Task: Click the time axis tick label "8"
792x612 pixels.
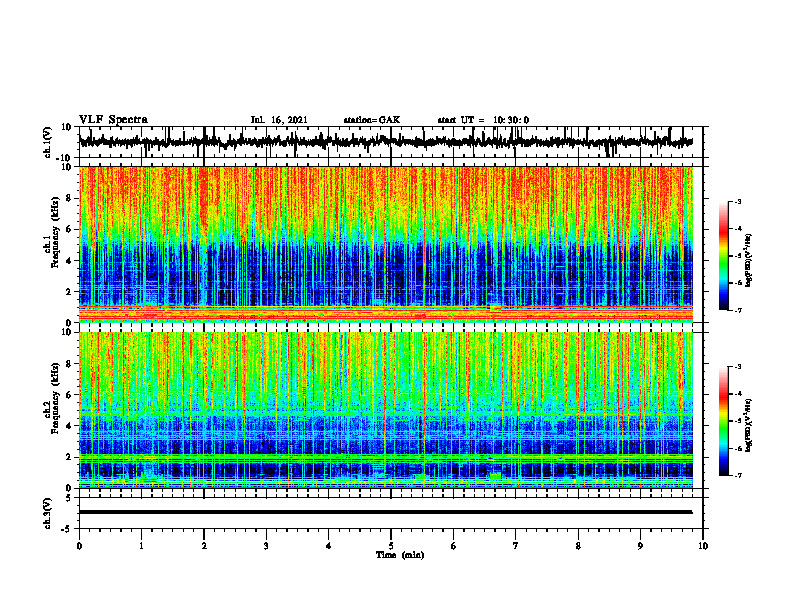Action: click(x=578, y=546)
